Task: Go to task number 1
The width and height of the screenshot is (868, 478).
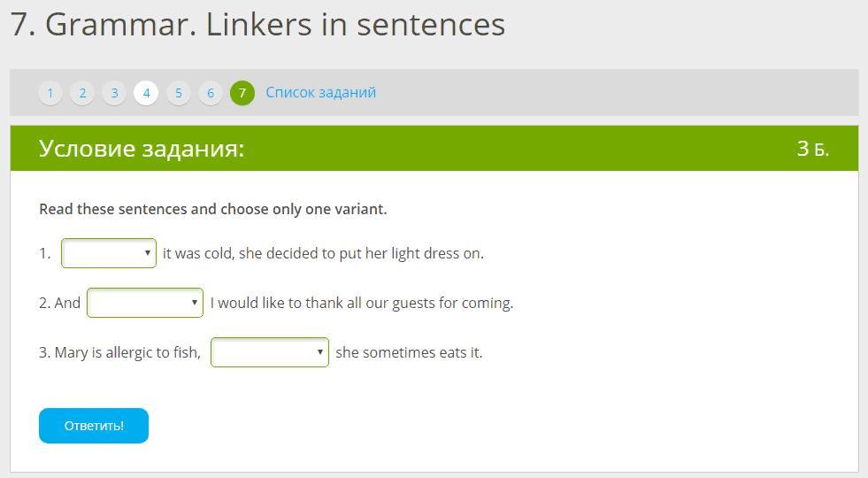Action: pos(50,93)
